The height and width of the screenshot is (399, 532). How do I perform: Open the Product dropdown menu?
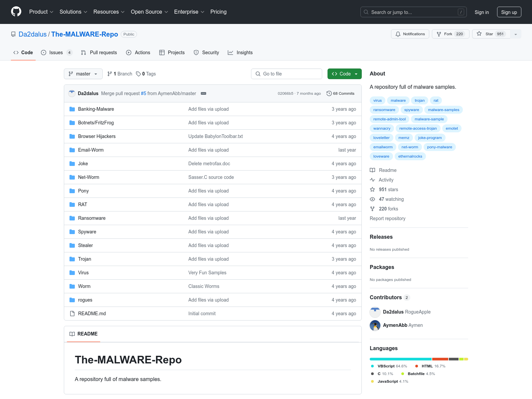(x=41, y=12)
